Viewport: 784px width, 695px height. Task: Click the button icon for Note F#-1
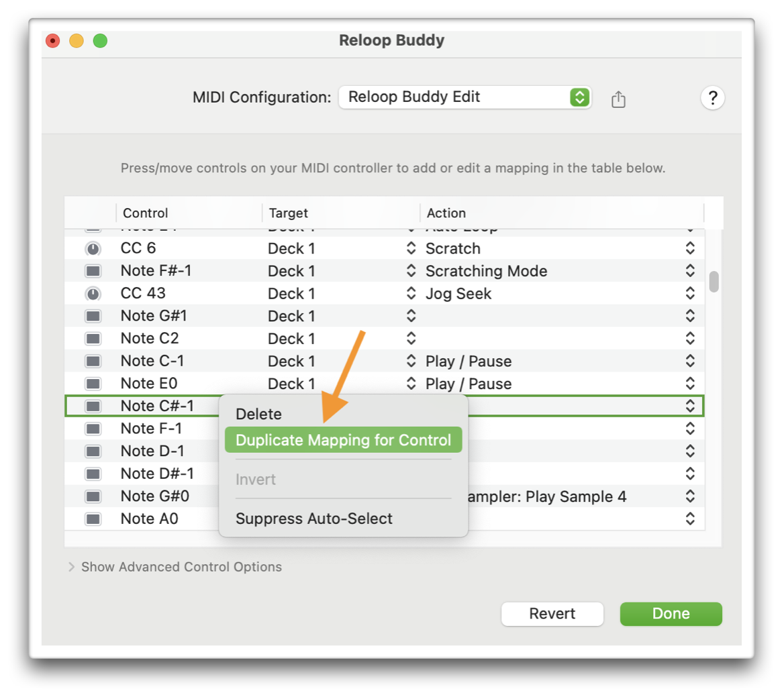[x=93, y=271]
